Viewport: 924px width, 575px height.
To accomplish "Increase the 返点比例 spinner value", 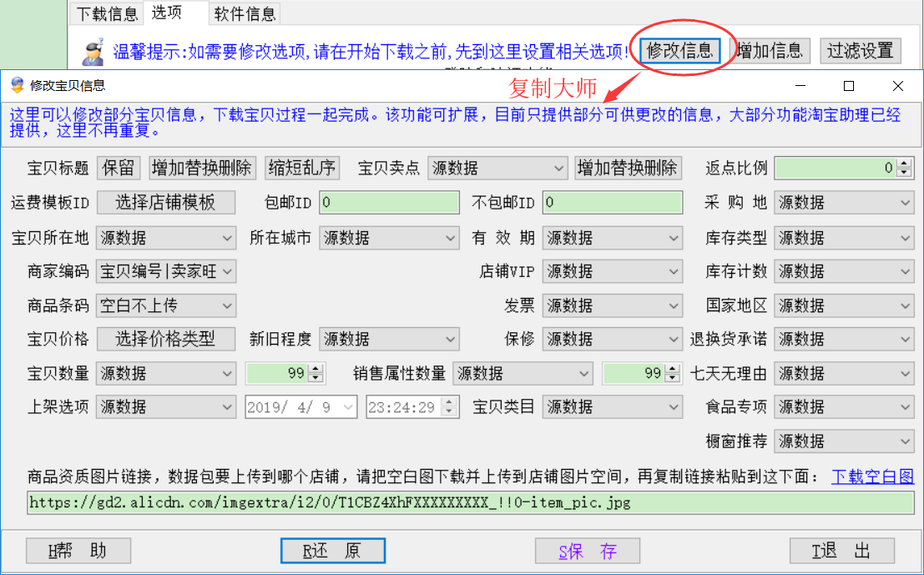I will 905,164.
